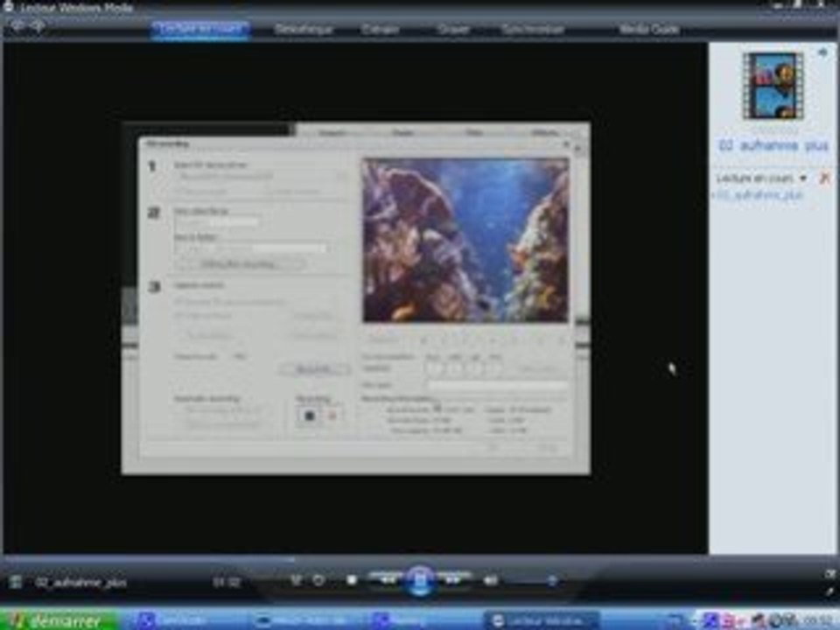Open the Extraire tab

pos(380,29)
